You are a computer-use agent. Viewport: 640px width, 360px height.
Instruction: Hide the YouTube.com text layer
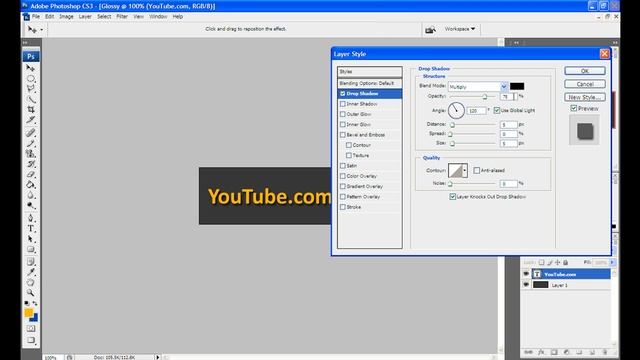(526, 274)
